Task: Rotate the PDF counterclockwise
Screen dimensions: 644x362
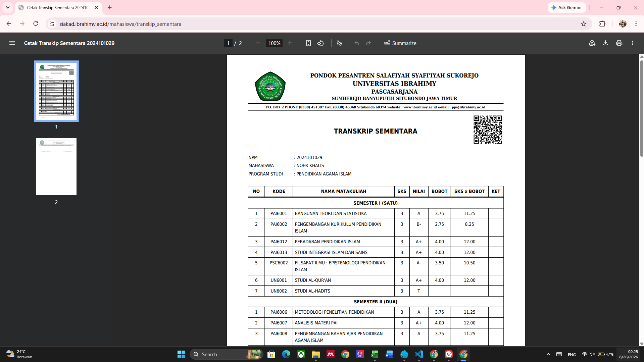Action: pos(320,43)
